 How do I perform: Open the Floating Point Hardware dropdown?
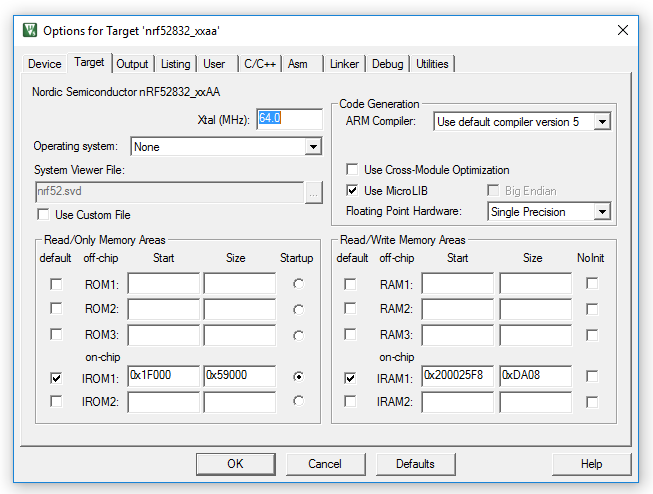point(549,212)
